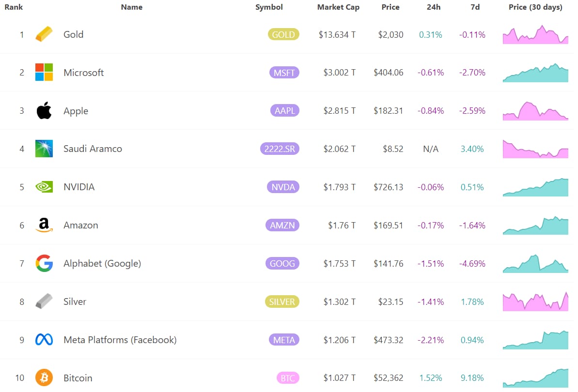Open the Meta Platforms (Facebook) link
578x392 pixels.
coord(120,340)
